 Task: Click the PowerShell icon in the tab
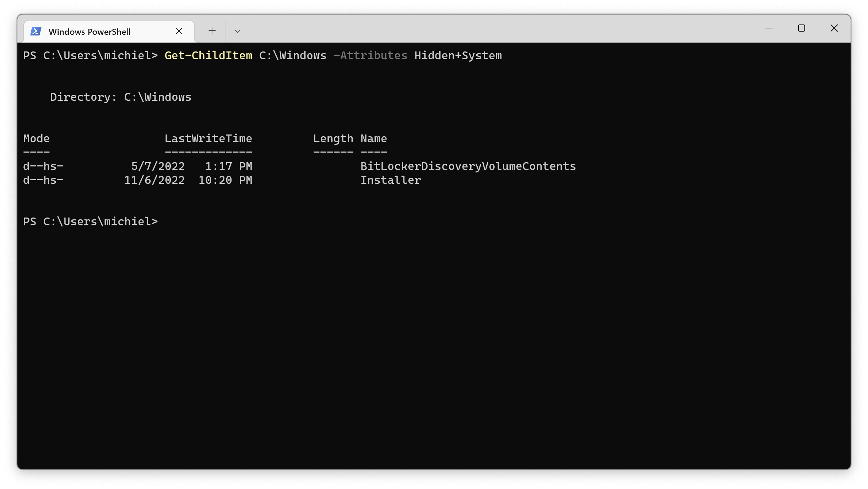(36, 31)
